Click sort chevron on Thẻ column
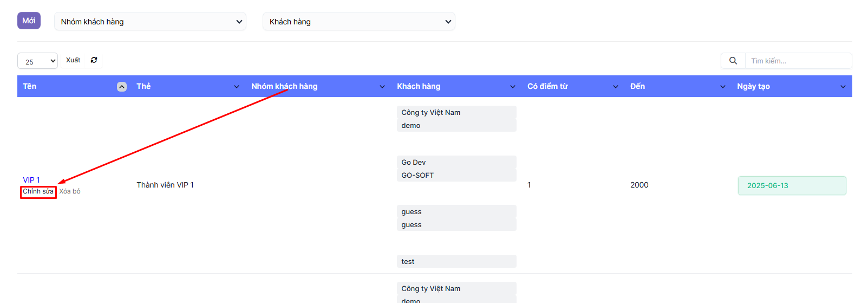The width and height of the screenshot is (868, 303). pos(237,87)
